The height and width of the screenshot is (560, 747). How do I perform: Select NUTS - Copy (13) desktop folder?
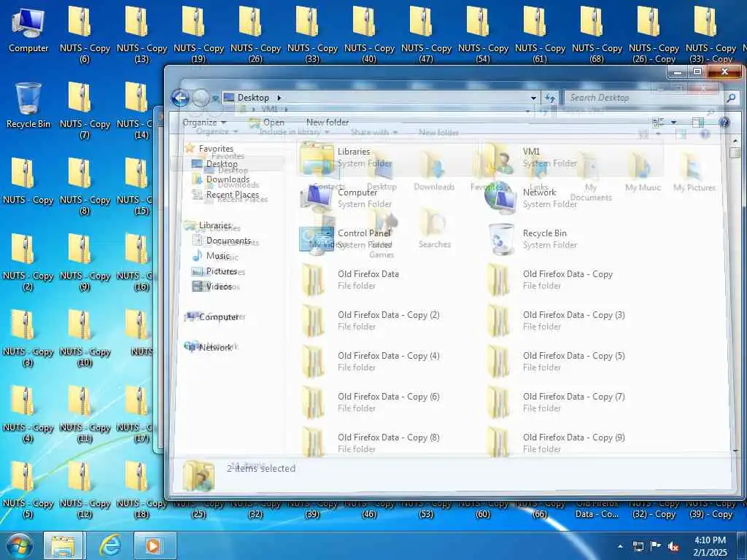(x=142, y=34)
